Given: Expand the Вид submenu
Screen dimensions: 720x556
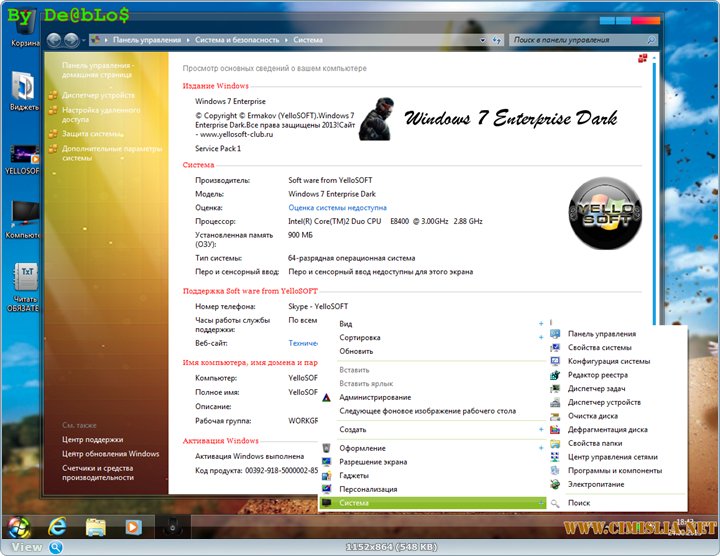Looking at the screenshot, I should 346,324.
